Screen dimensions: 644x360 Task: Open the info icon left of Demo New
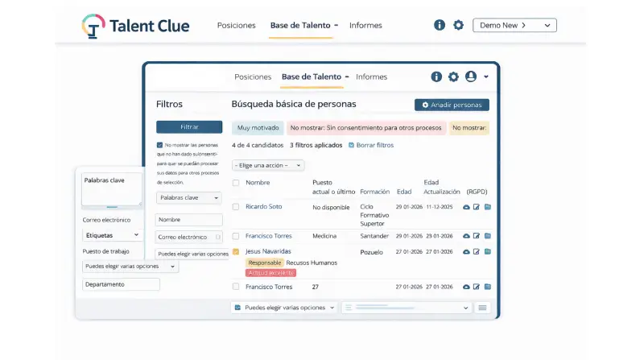(x=440, y=25)
